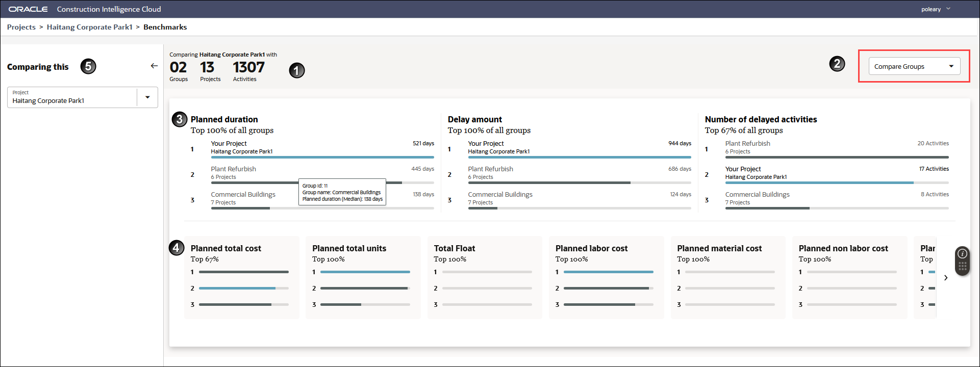The height and width of the screenshot is (367, 980).
Task: Open the Planned total cost card
Action: 242,277
